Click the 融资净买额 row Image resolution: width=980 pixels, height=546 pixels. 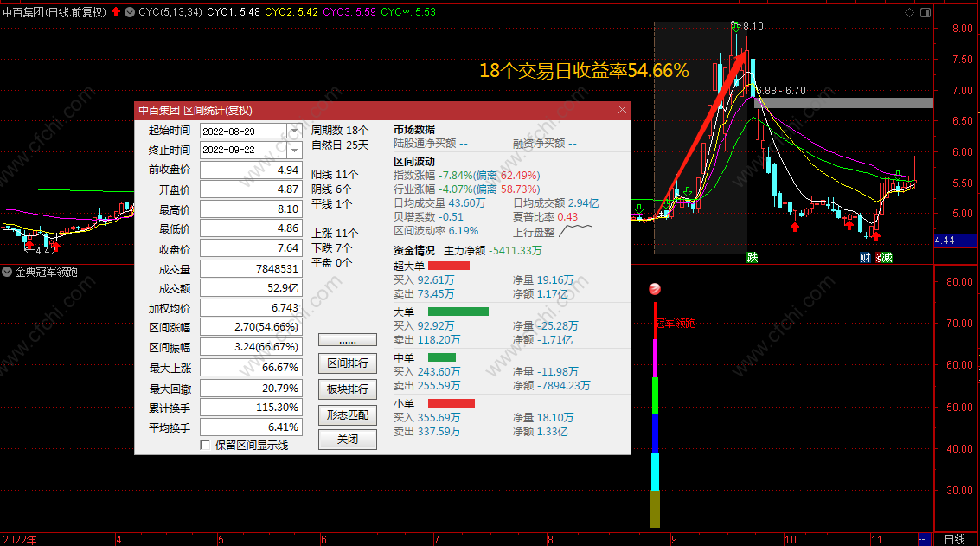(545, 144)
